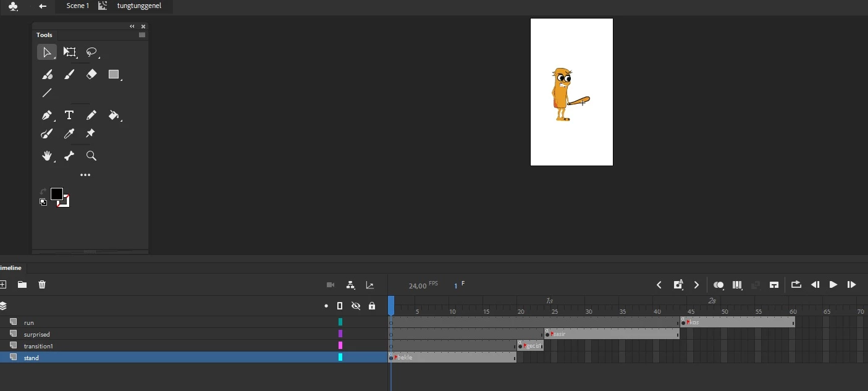The image size is (868, 391).
Task: Select the Free Transform tool
Action: [x=69, y=53]
